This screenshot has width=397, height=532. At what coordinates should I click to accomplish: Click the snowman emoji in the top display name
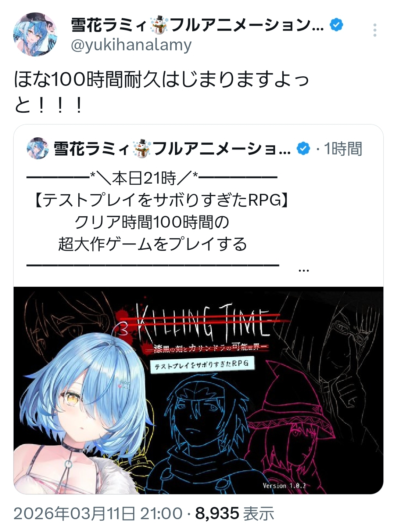(x=159, y=25)
